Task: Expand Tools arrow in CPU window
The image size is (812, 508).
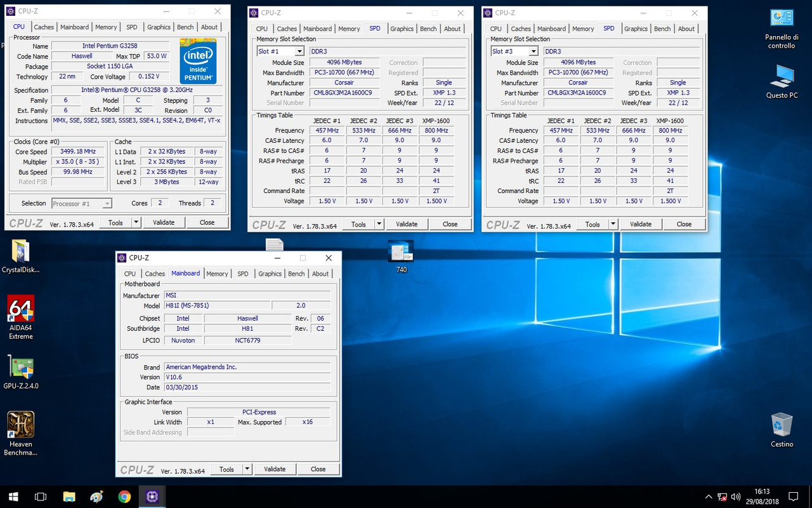Action: click(x=136, y=222)
